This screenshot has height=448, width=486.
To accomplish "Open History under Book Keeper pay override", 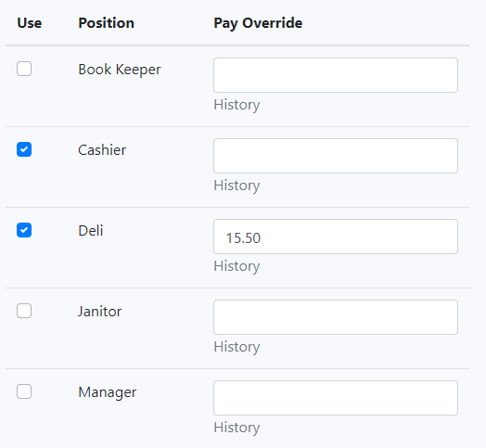I will tap(237, 105).
